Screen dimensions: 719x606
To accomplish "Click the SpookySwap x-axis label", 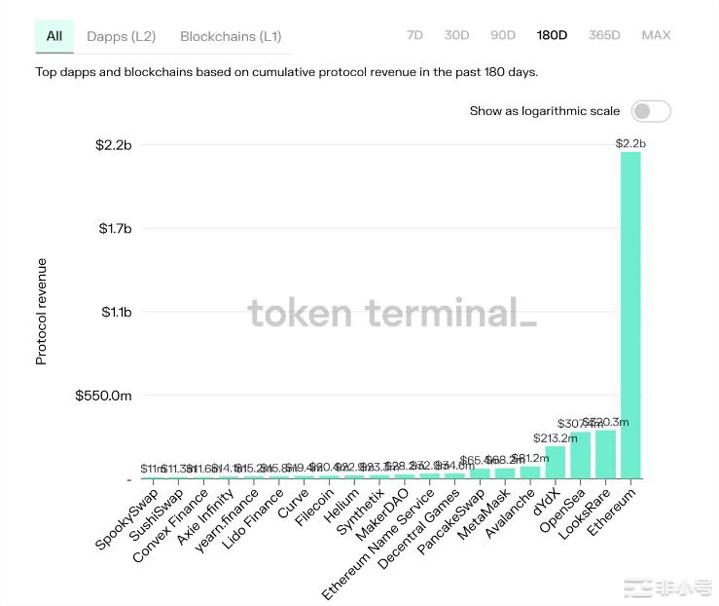I will (x=127, y=519).
